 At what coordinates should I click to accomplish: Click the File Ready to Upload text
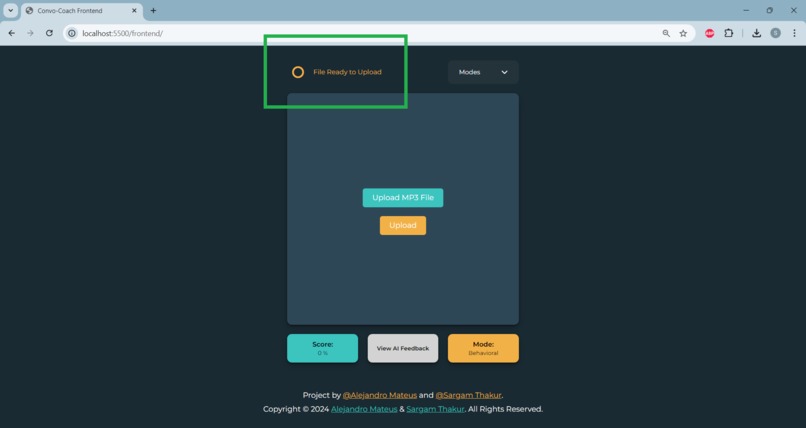coord(347,72)
